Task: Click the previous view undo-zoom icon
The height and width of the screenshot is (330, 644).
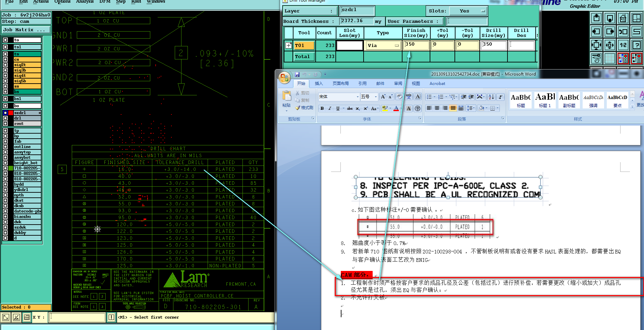Action: tap(623, 32)
